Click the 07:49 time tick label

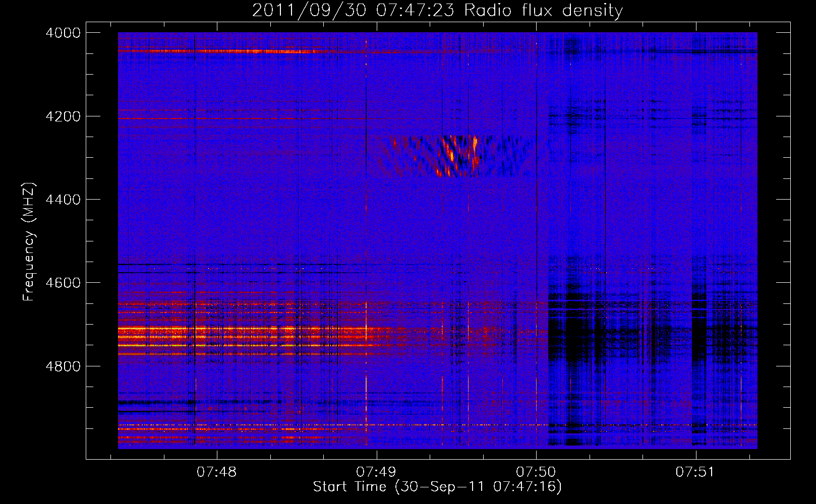coord(376,472)
